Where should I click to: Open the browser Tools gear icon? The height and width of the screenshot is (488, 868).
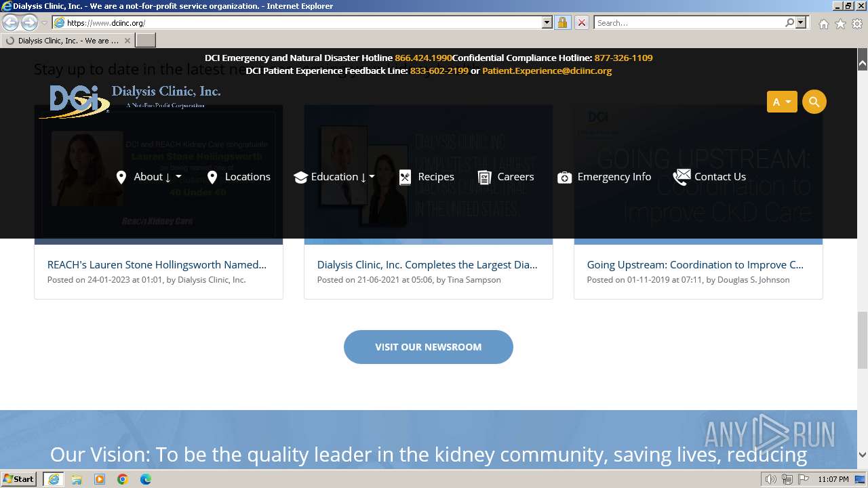(857, 24)
